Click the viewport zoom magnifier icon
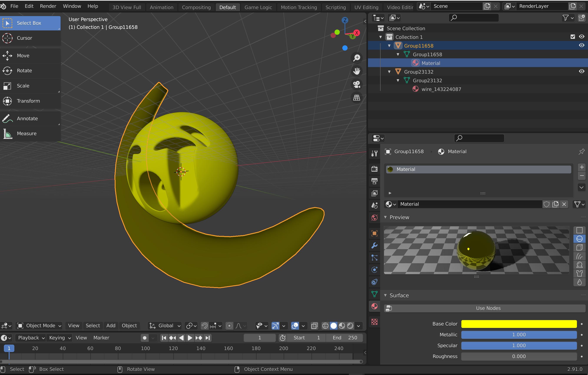This screenshot has width=588, height=375. tap(356, 58)
